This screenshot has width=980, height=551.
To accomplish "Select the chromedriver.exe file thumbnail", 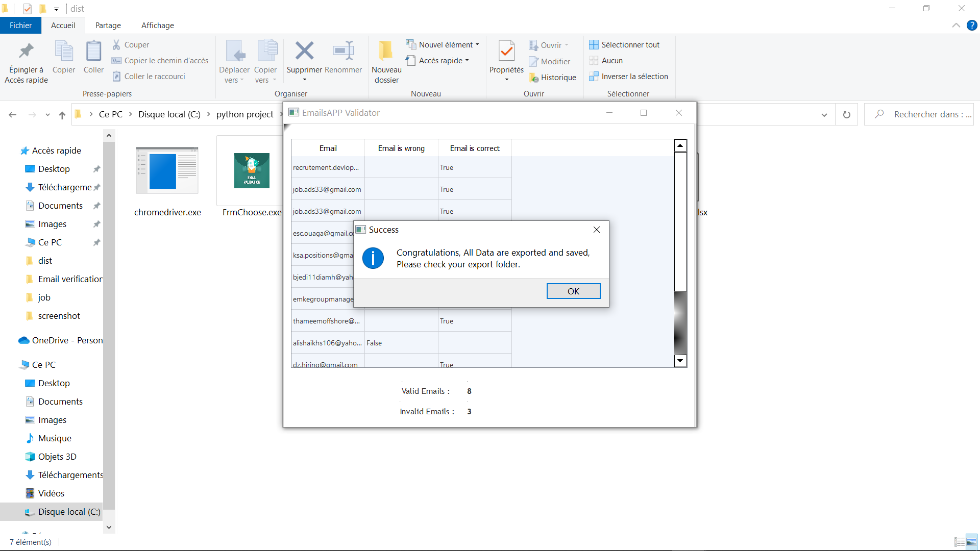I will coord(167,171).
